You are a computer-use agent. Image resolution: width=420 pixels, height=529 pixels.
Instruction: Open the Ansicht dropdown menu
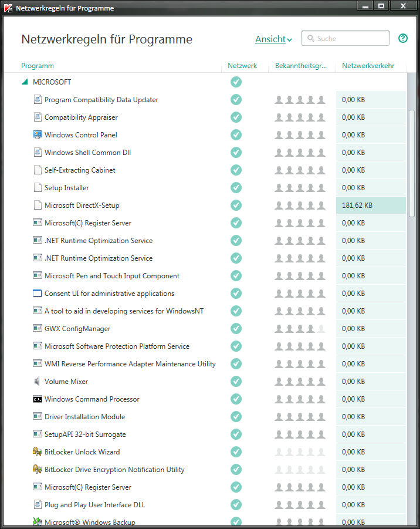[x=273, y=39]
